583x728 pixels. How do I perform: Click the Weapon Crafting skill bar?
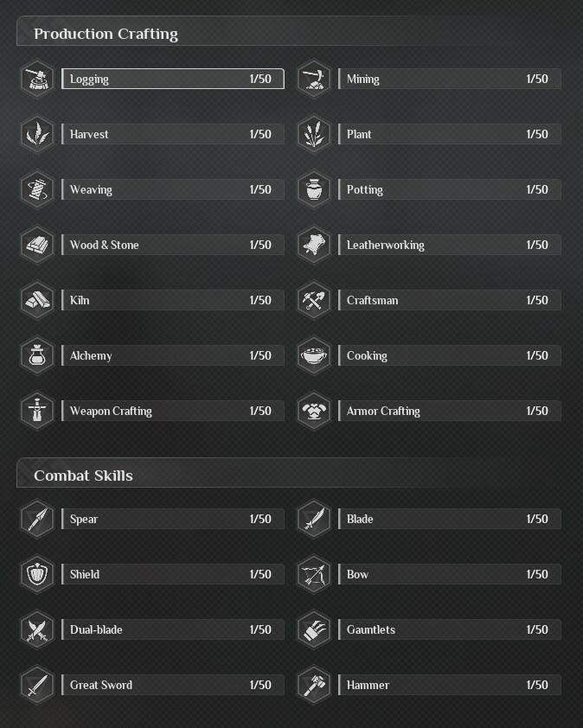173,411
